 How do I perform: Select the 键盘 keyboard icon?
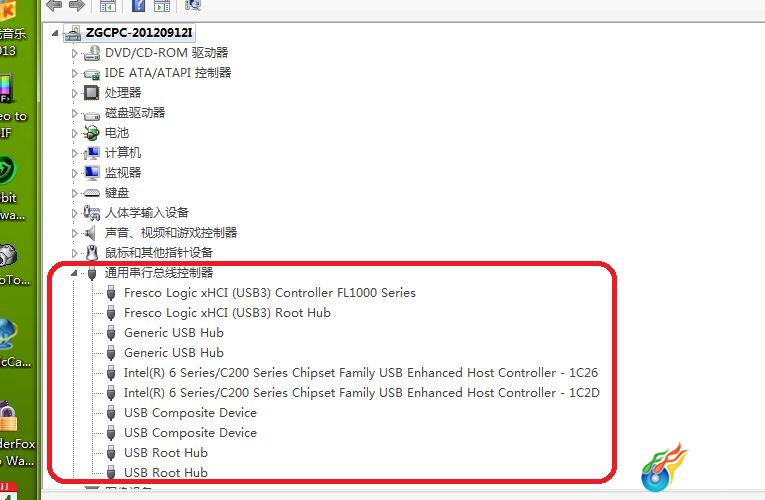91,193
